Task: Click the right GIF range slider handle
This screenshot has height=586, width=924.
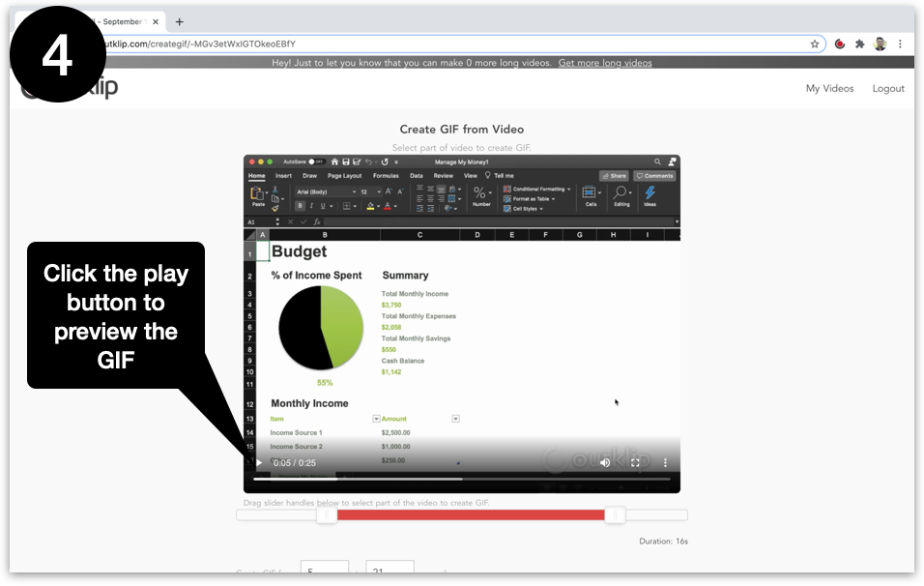Action: (615, 514)
